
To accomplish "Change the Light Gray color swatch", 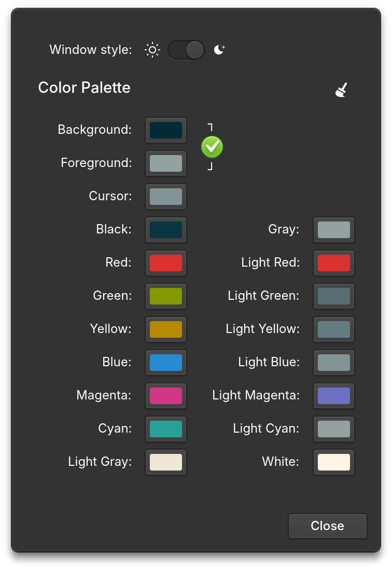I will pos(166,462).
